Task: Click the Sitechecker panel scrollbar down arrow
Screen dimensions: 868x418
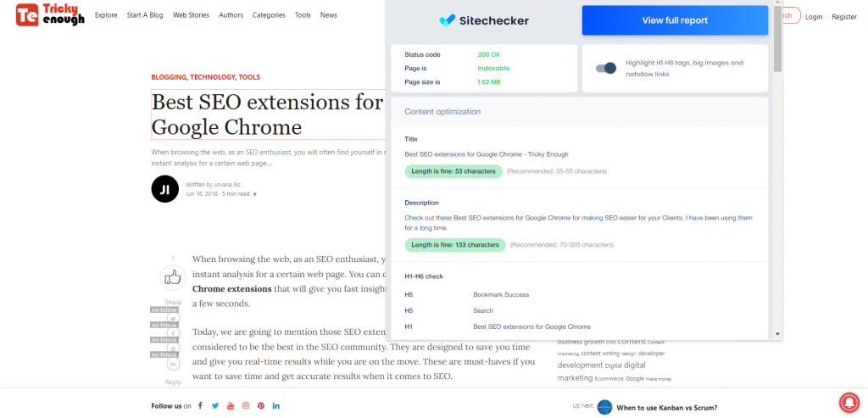Action: [x=778, y=334]
